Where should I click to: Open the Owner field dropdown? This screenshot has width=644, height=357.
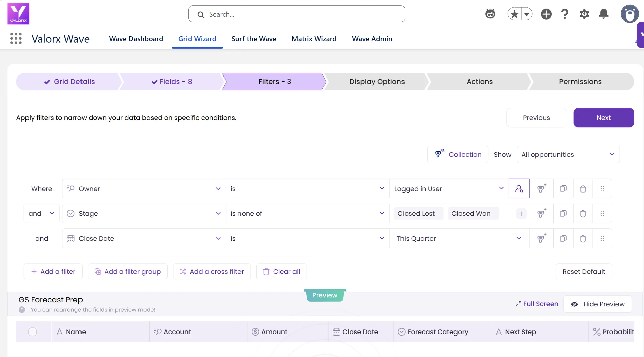(144, 189)
